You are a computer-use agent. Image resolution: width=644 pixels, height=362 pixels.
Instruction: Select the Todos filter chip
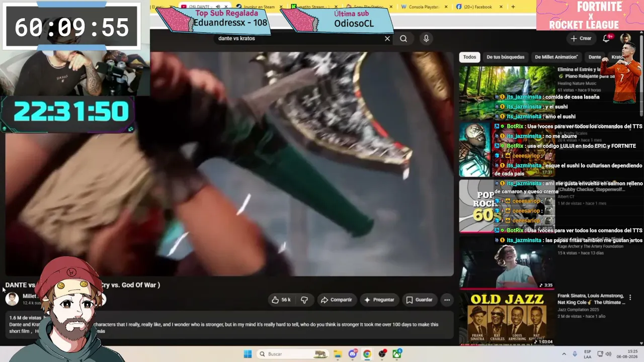pos(469,57)
